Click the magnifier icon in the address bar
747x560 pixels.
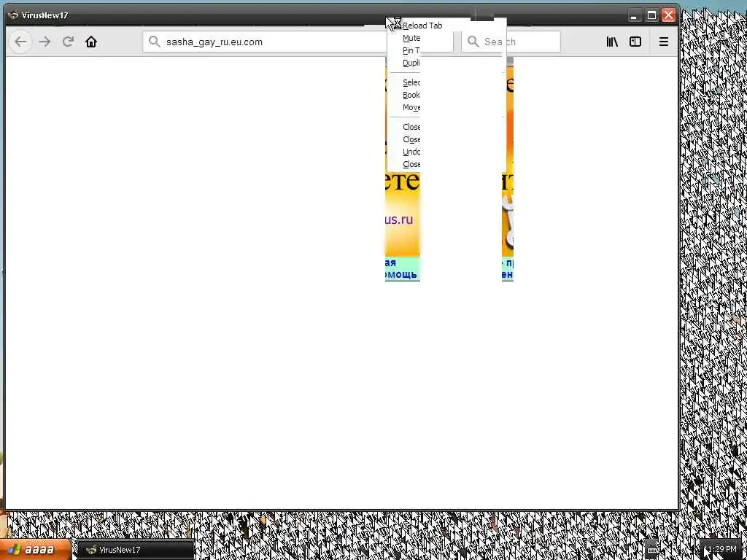[154, 42]
